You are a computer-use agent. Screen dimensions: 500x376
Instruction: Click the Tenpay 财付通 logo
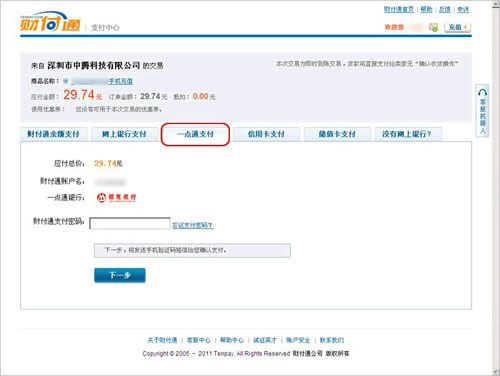pos(50,22)
